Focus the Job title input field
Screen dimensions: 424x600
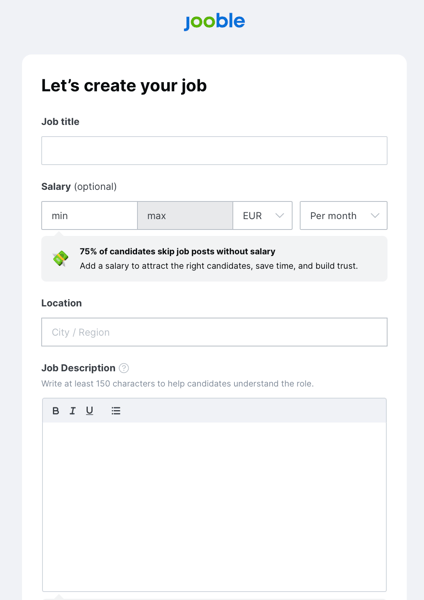click(x=214, y=150)
